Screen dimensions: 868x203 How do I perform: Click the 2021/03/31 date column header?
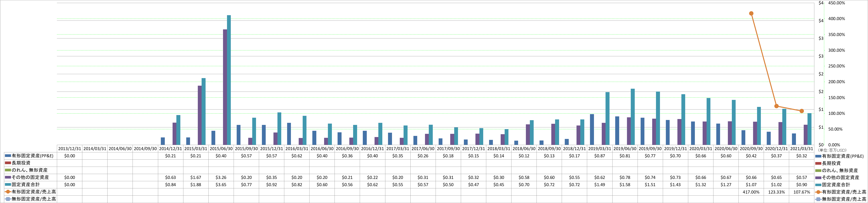pyautogui.click(x=802, y=148)
